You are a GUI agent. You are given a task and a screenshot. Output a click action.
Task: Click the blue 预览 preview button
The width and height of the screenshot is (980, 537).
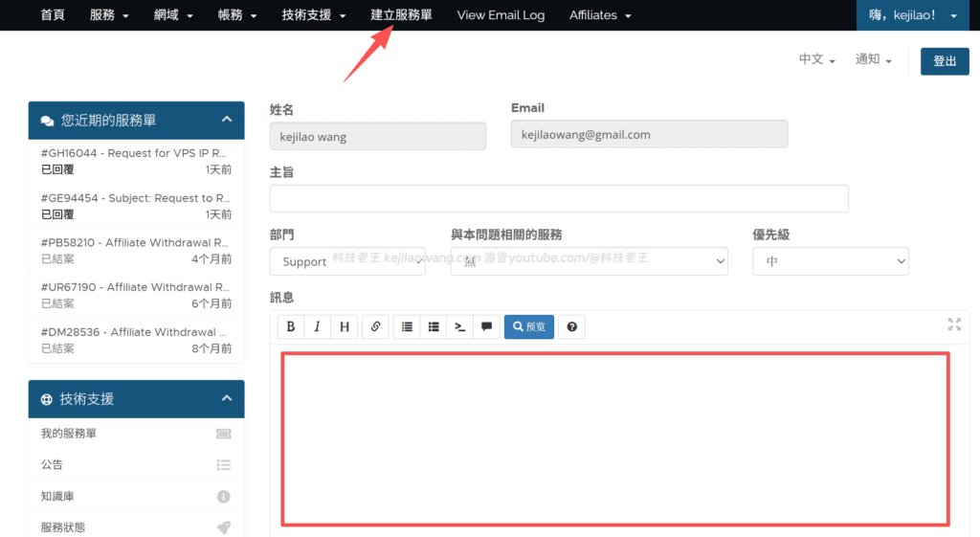point(528,326)
